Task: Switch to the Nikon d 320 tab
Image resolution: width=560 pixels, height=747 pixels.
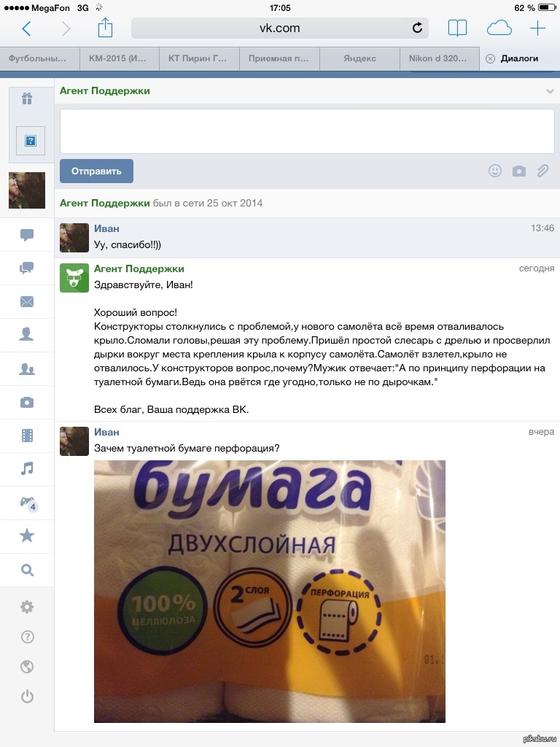Action: [439, 58]
